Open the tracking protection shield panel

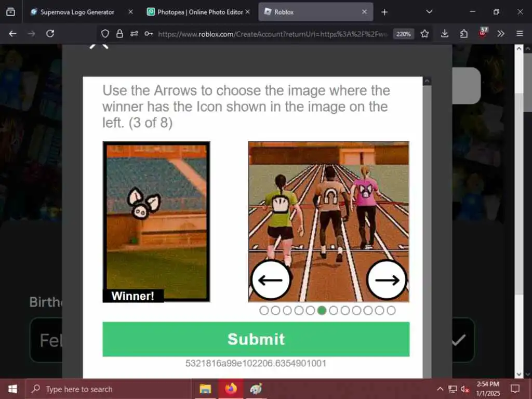[105, 34]
